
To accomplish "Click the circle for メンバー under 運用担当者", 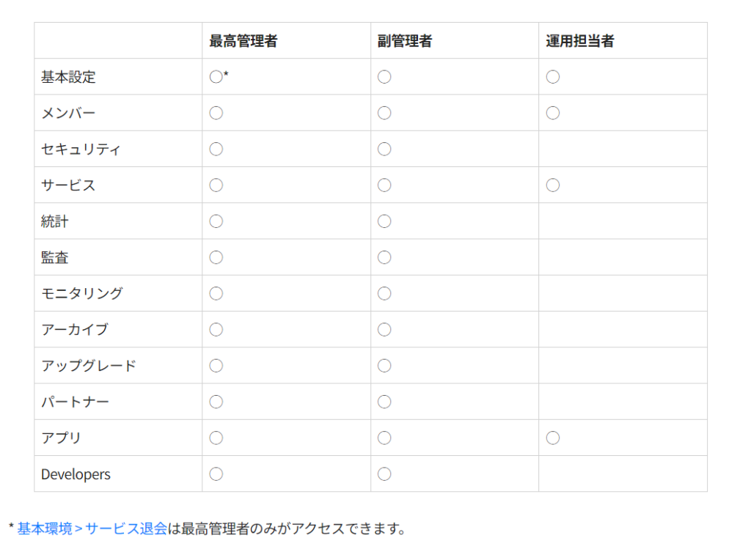I will click(x=553, y=113).
